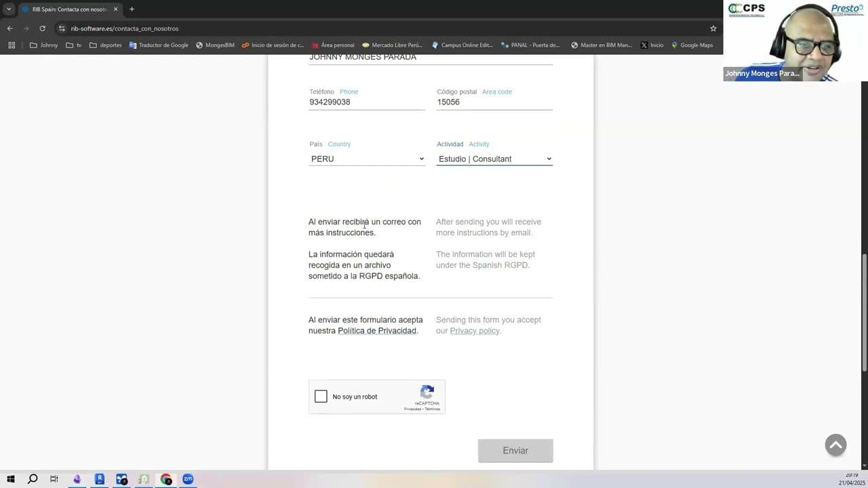Click the Teléfono phone number field

[366, 102]
